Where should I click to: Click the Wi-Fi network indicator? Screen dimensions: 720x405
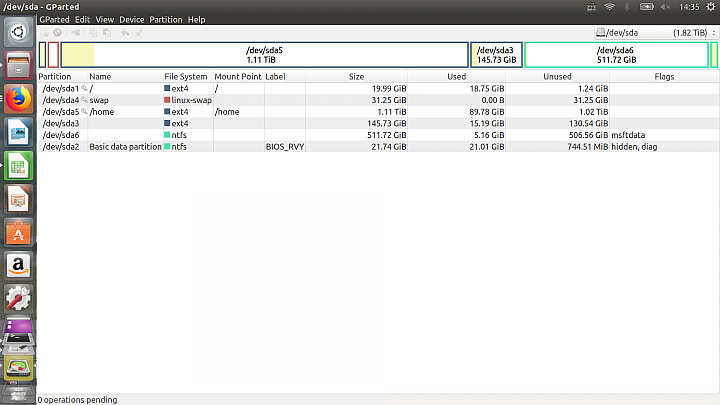coord(609,7)
